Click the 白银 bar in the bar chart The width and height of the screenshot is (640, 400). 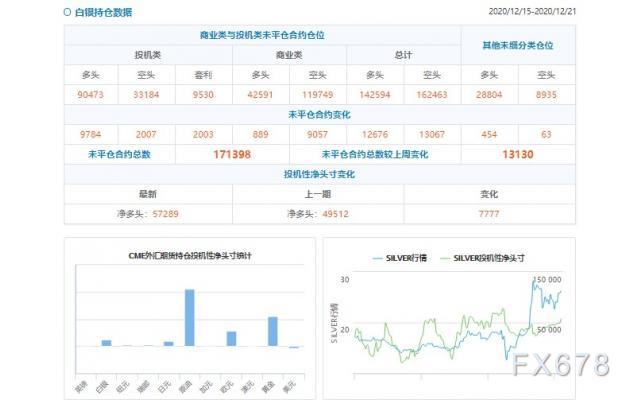point(107,343)
